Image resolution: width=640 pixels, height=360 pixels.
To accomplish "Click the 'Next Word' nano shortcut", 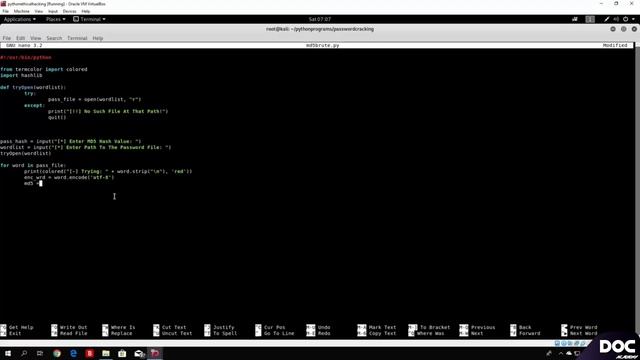I will coord(579,333).
